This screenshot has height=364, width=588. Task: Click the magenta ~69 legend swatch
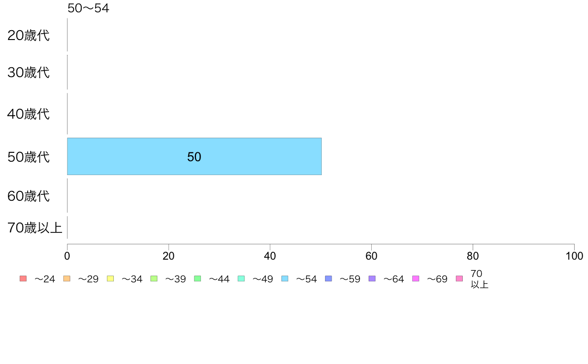[x=415, y=278]
